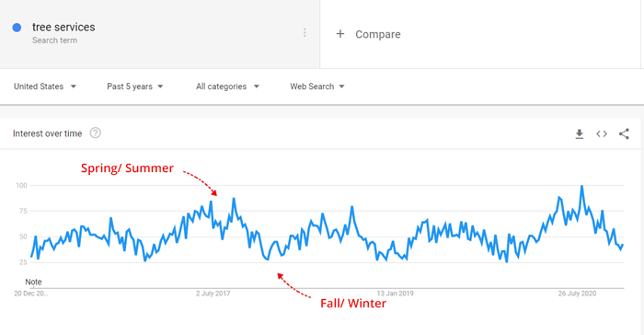Expand the Web Search type dropdown
Image resolution: width=644 pixels, height=335 pixels.
point(317,87)
